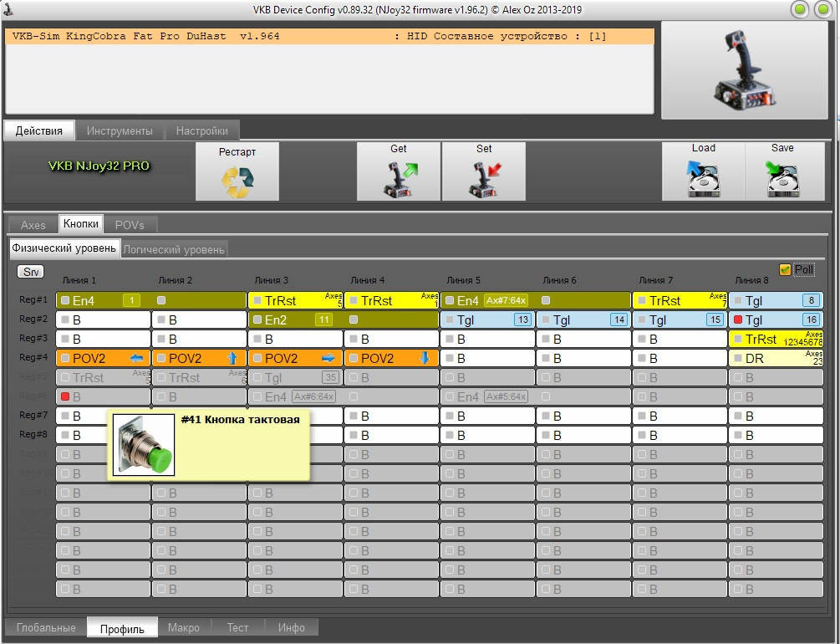840x644 pixels.
Task: Open the Инфо bottom tab
Action: pyautogui.click(x=292, y=627)
